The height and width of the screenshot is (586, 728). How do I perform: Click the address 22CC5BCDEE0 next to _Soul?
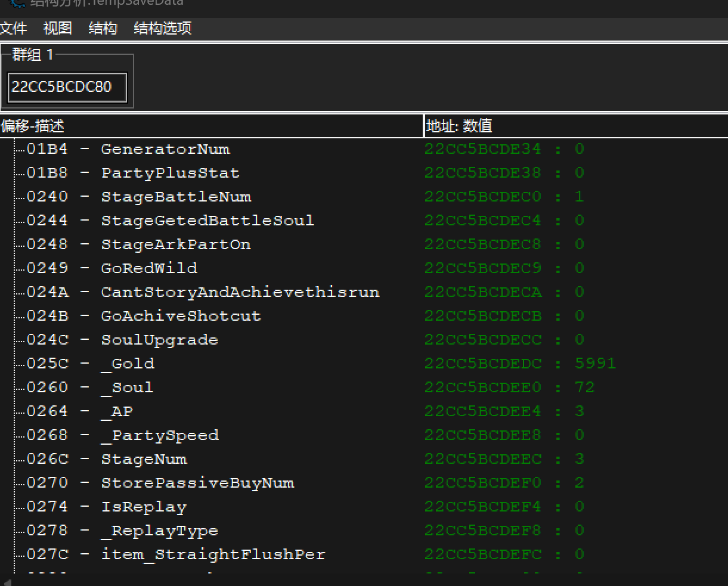483,387
